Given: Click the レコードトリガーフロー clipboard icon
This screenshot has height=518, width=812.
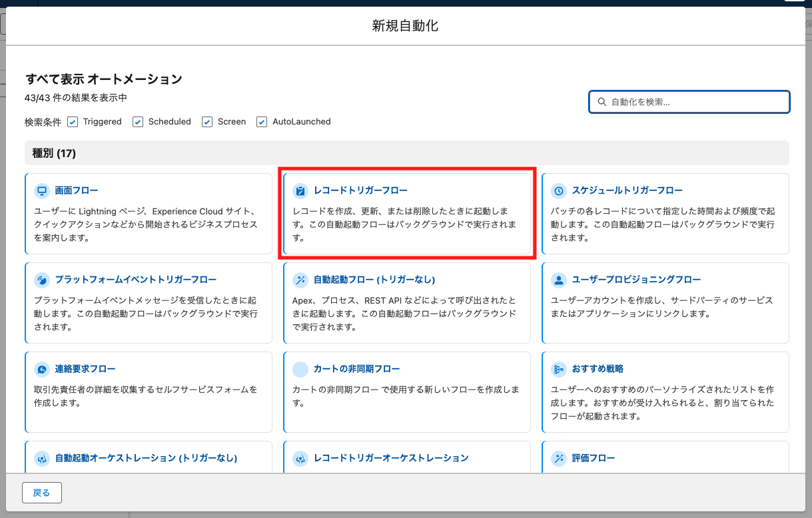Looking at the screenshot, I should click(x=300, y=190).
